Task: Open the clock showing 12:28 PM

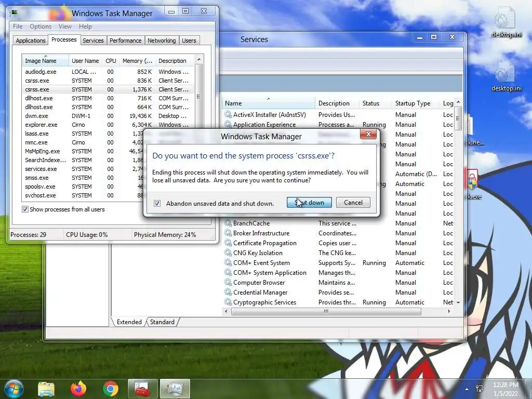Action: pos(506,389)
